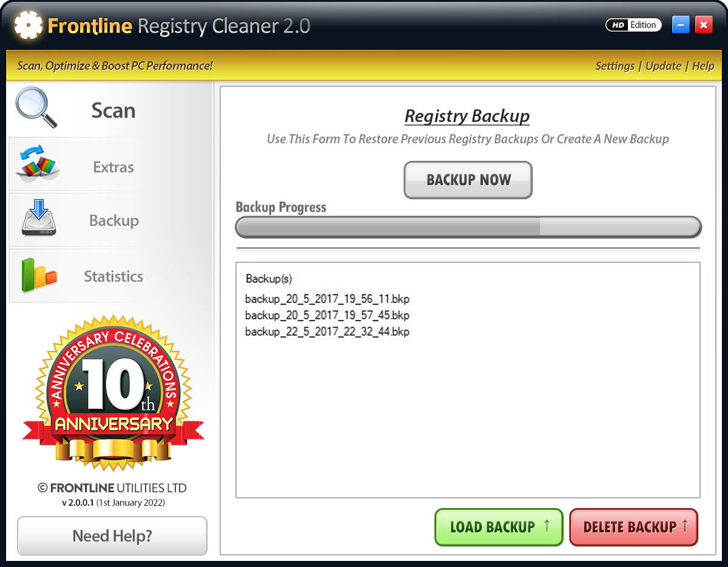This screenshot has height=567, width=728.
Task: Click the Backup(s) list header
Action: (269, 279)
